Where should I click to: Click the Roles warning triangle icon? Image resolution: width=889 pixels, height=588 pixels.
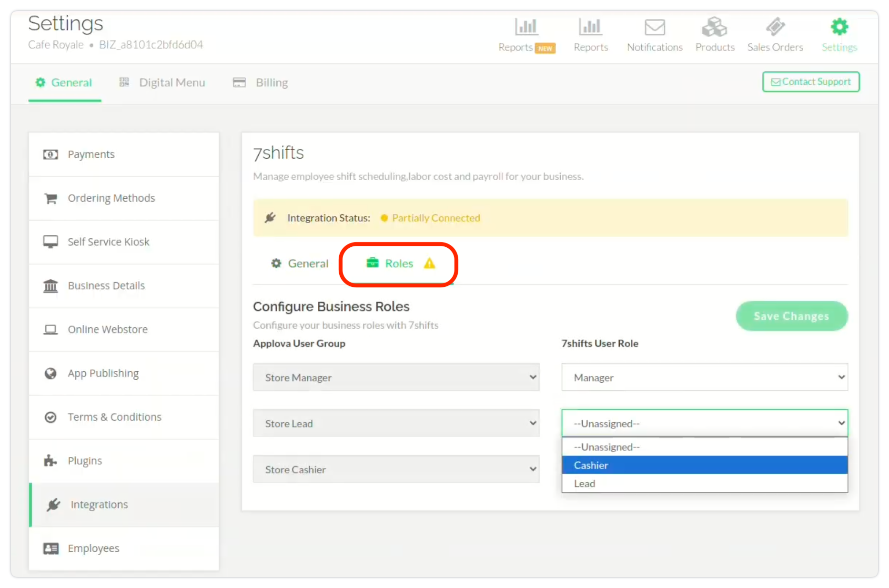coord(429,263)
